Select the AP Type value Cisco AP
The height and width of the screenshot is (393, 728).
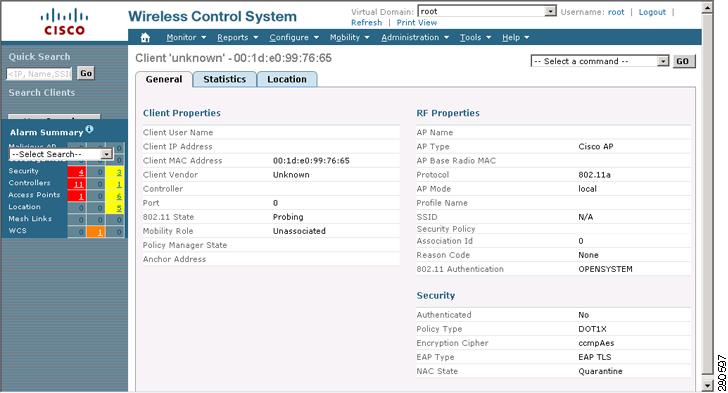[596, 147]
